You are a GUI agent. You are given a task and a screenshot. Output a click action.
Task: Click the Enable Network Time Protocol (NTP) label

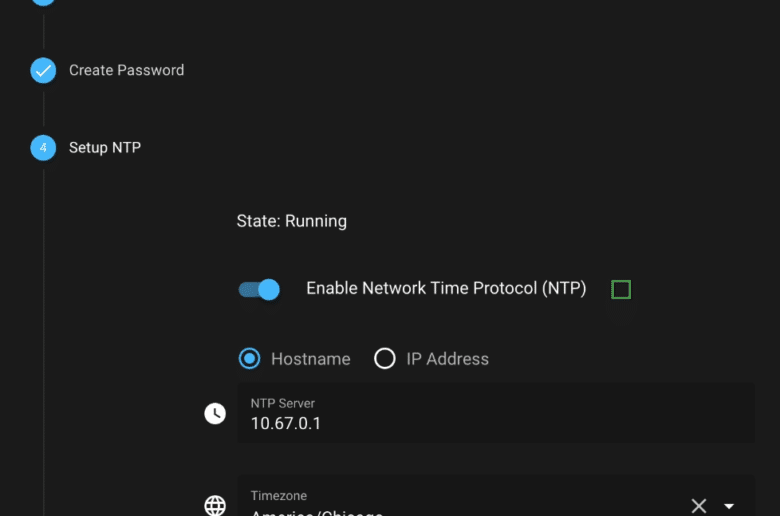[446, 289]
